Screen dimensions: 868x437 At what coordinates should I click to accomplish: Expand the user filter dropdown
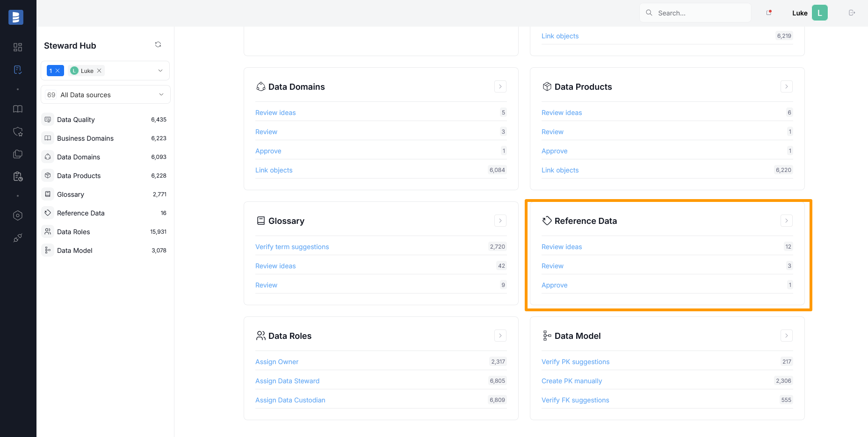tap(160, 71)
